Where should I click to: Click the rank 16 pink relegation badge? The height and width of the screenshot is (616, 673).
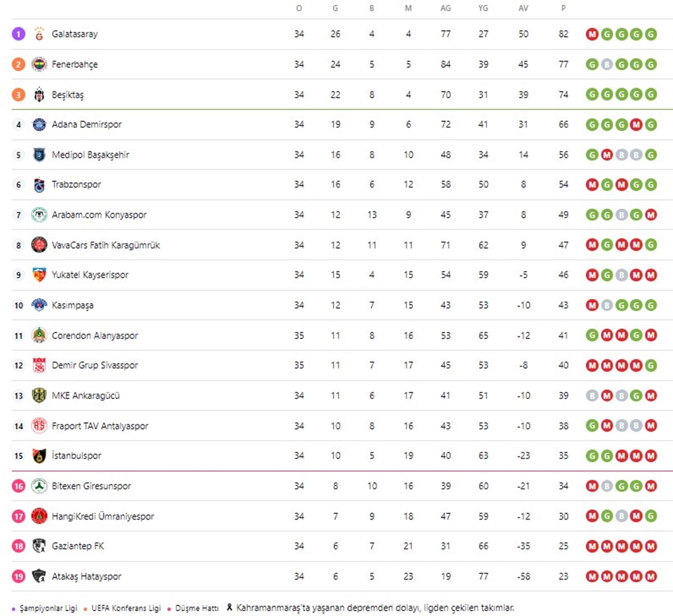coord(19,486)
